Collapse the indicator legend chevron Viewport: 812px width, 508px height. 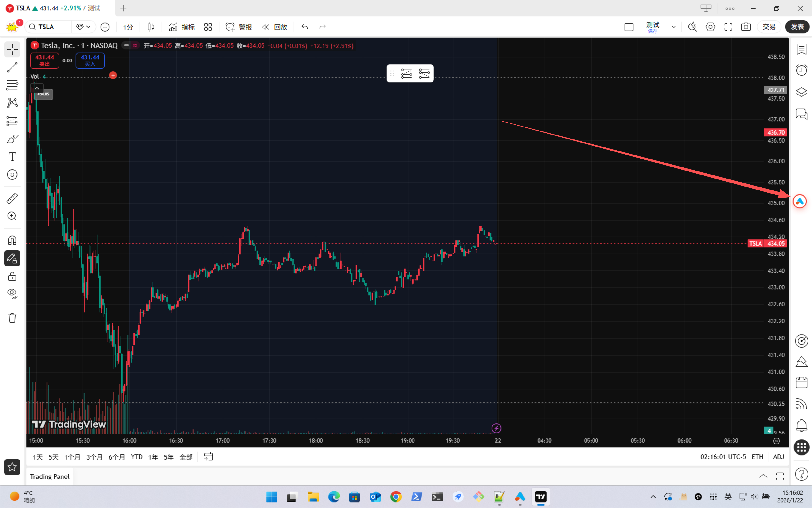click(37, 88)
